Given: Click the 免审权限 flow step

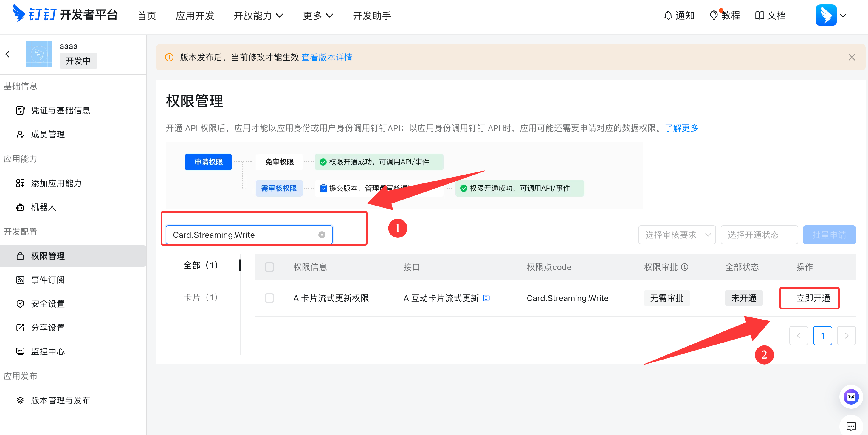Looking at the screenshot, I should pos(279,162).
